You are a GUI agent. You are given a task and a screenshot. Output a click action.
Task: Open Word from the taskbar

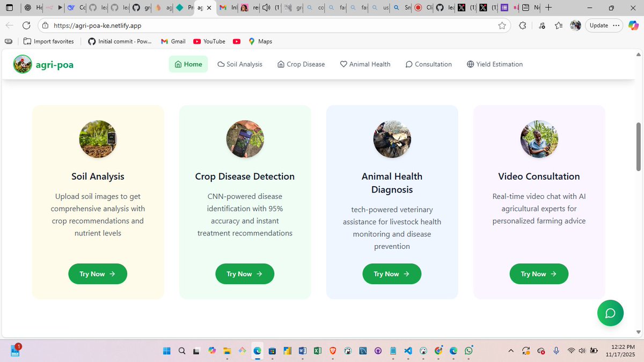[x=302, y=351]
